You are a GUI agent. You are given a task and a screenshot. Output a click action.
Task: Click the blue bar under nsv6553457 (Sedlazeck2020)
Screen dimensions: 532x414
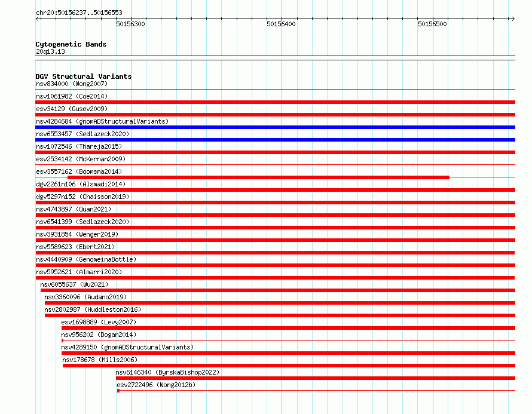(x=275, y=140)
